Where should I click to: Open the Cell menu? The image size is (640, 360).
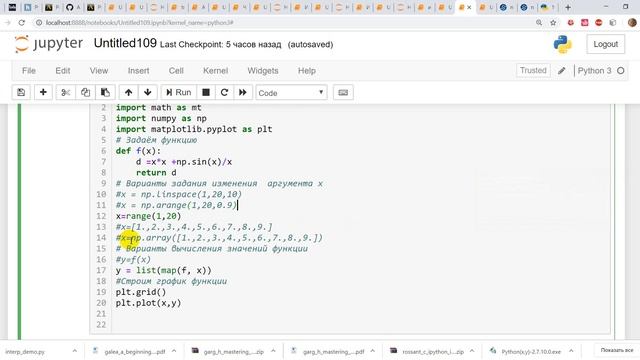[176, 71]
